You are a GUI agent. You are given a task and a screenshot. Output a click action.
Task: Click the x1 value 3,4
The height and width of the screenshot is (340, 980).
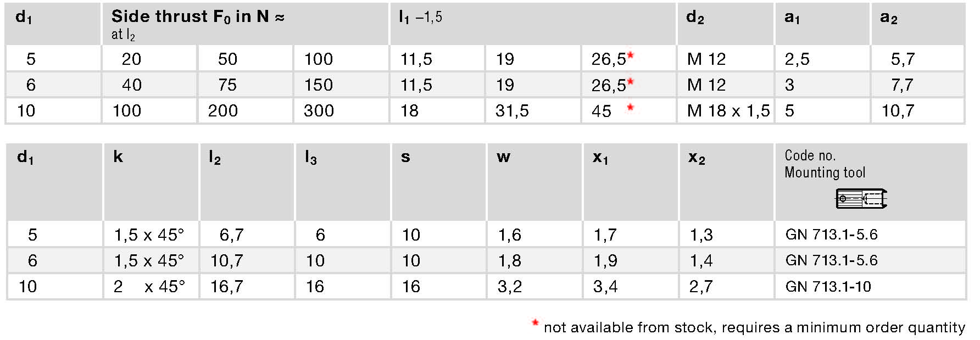pyautogui.click(x=605, y=286)
